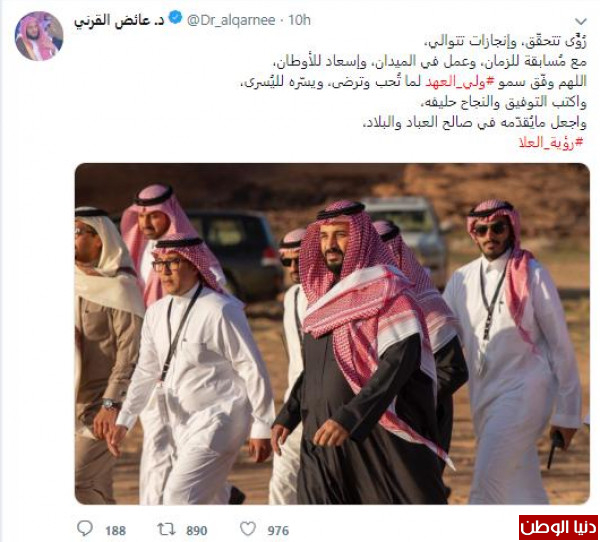Click the reply speech bubble icon
This screenshot has width=600, height=542.
coord(85,529)
